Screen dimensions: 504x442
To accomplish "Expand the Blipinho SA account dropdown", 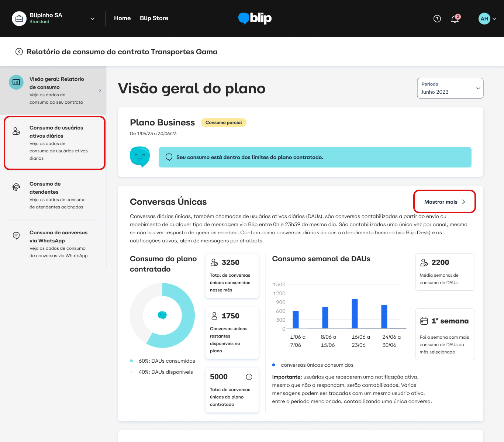I will coord(93,19).
